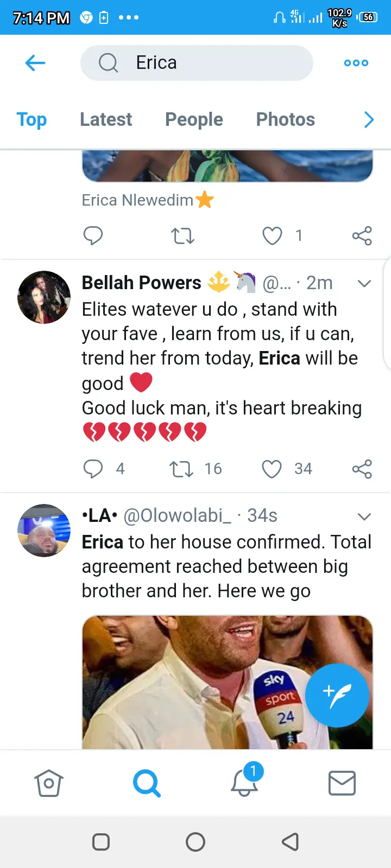
Task: Like Bellah Powers' tweet with 34 likes
Action: (x=272, y=469)
